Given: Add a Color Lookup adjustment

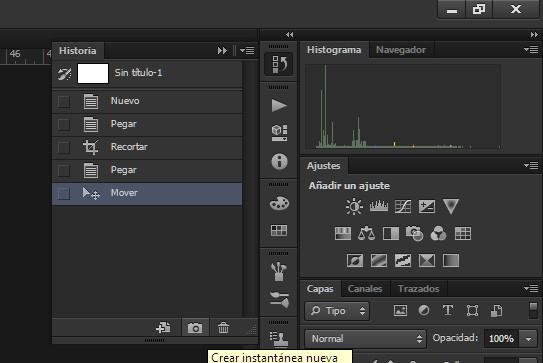Looking at the screenshot, I should pyautogui.click(x=463, y=233).
